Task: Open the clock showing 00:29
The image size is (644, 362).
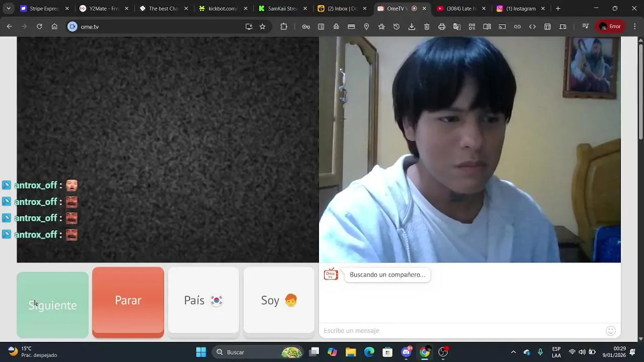Action: tap(613, 352)
